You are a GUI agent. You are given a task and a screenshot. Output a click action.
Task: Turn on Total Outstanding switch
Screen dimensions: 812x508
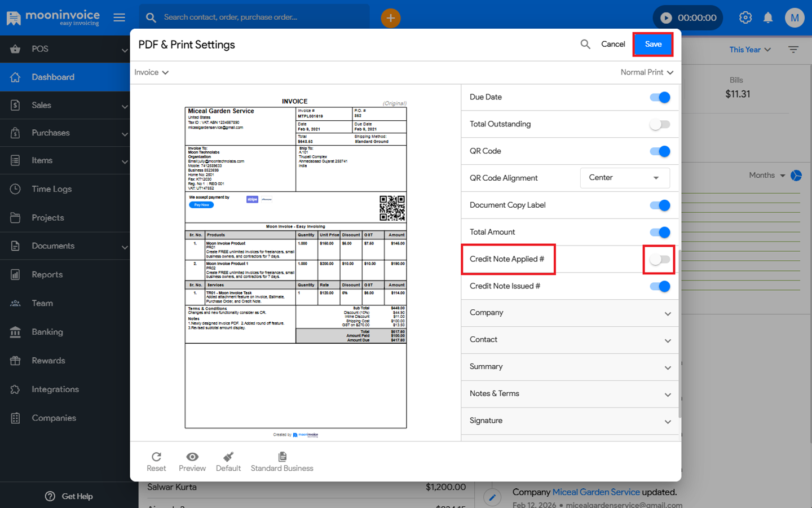659,125
